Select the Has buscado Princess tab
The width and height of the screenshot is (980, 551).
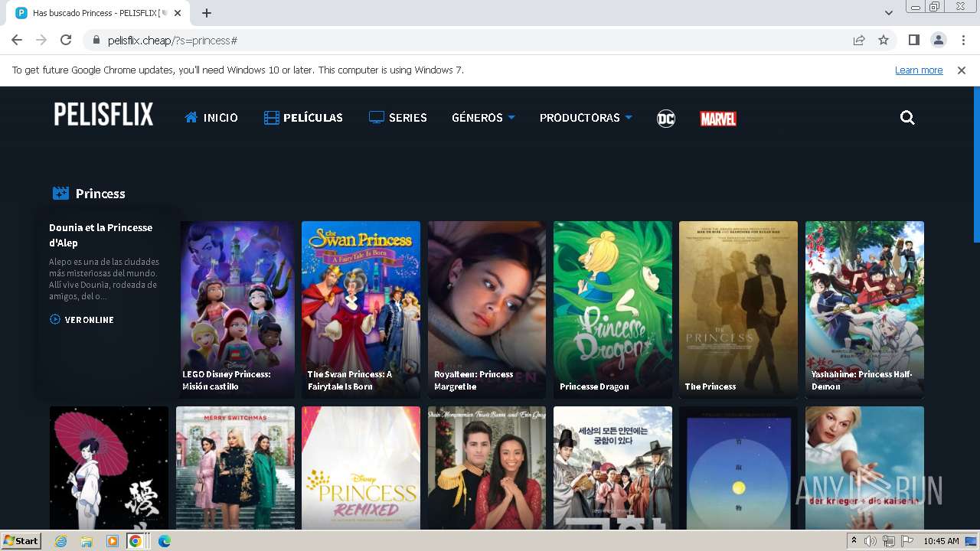(x=98, y=13)
